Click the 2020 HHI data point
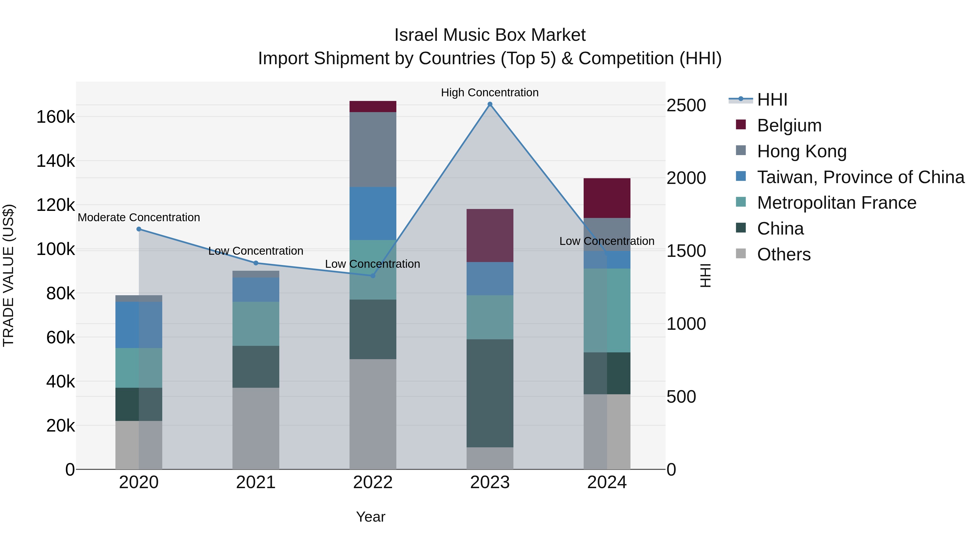 (139, 229)
